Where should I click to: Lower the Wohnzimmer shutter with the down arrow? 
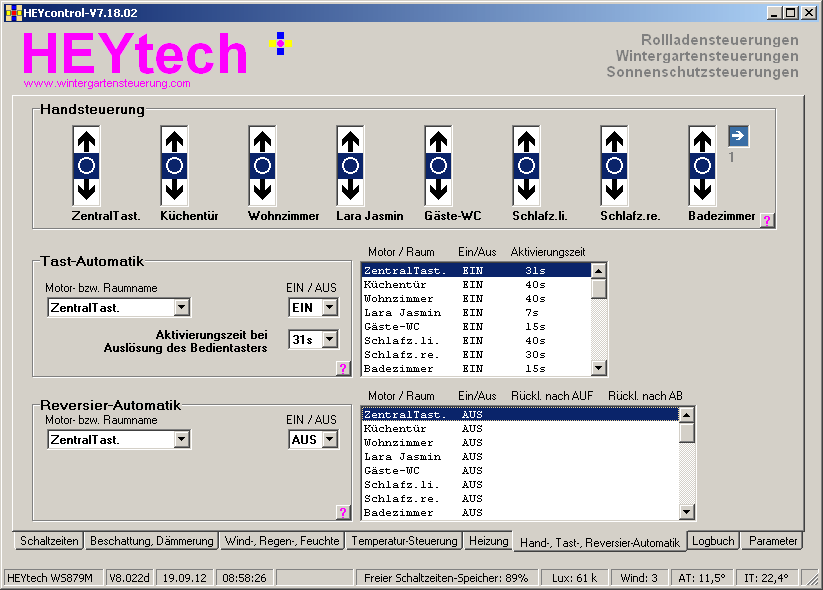coord(262,192)
